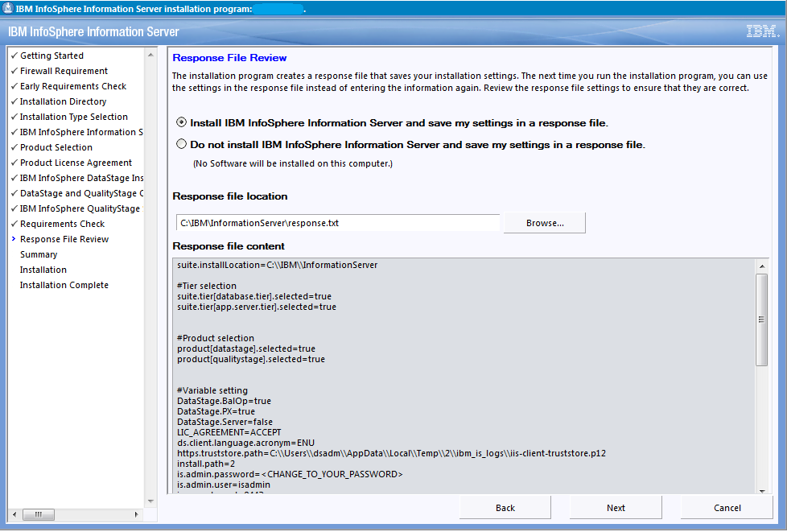The image size is (787, 532).
Task: Click sidebar horizontal scrollbar thumb
Action: point(39,514)
